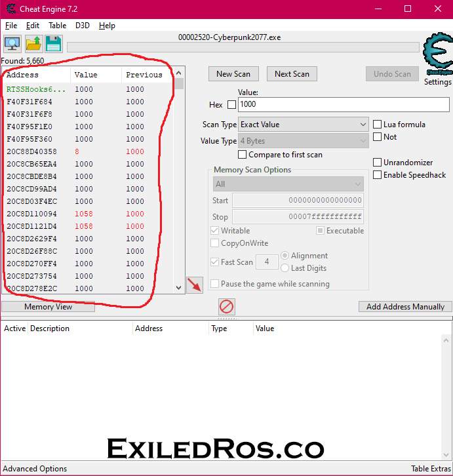Select address 20C8D270FF4 row
Image resolution: width=453 pixels, height=476 pixels.
tap(88, 264)
